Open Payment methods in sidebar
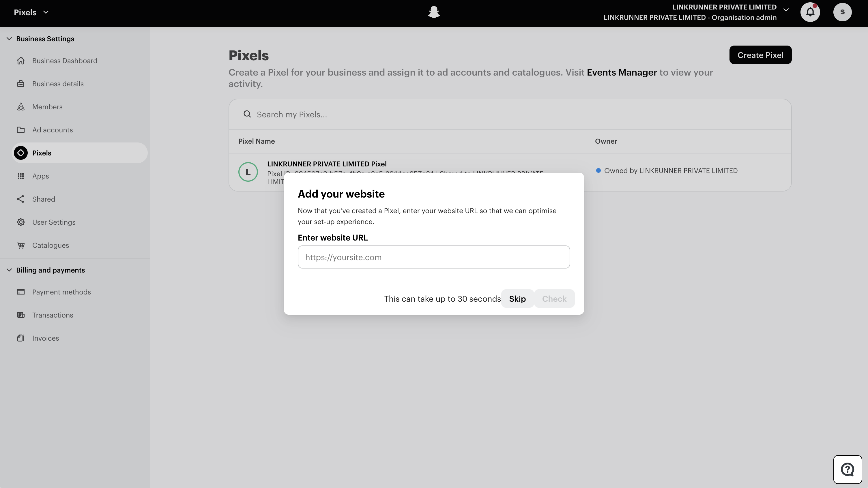This screenshot has height=488, width=868. point(61,292)
